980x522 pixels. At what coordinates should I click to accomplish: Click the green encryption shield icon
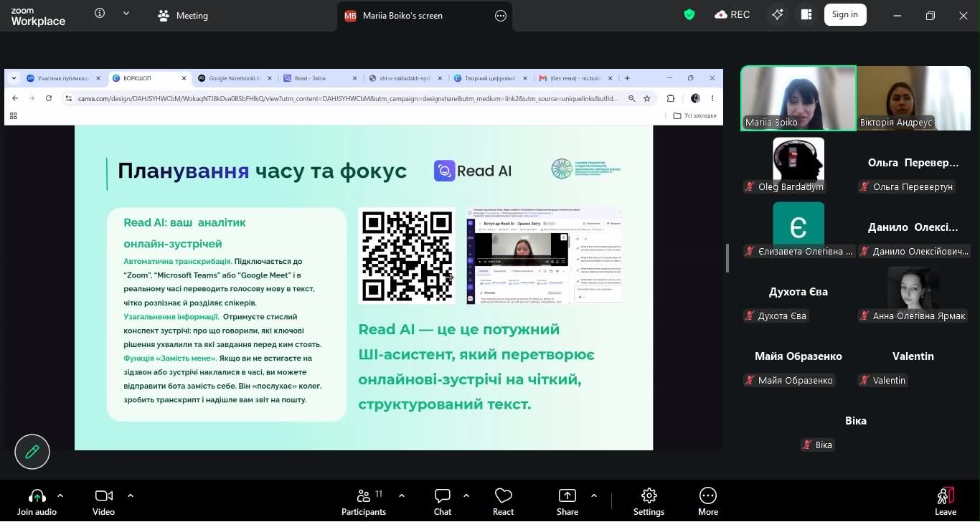coord(689,14)
